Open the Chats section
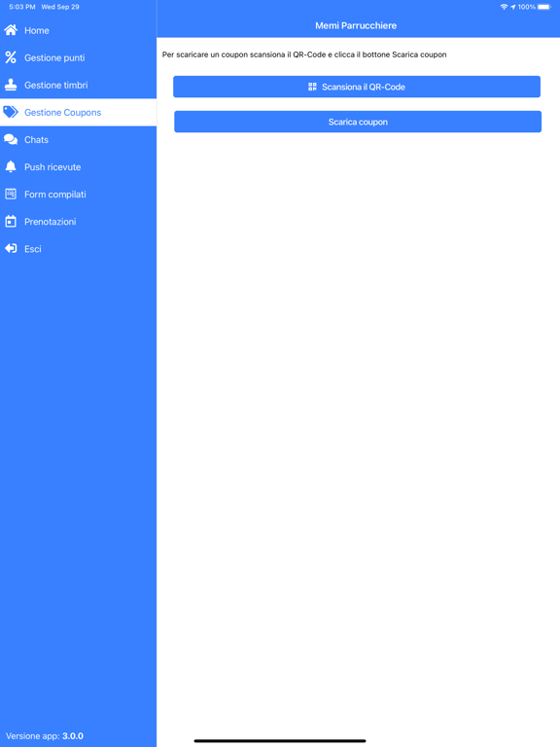This screenshot has width=560, height=747. pos(78,140)
